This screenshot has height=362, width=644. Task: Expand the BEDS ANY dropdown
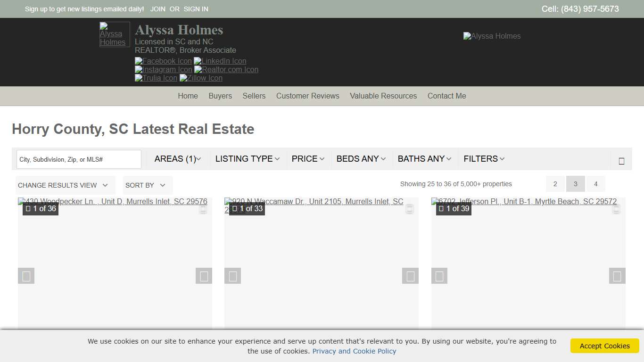(361, 159)
